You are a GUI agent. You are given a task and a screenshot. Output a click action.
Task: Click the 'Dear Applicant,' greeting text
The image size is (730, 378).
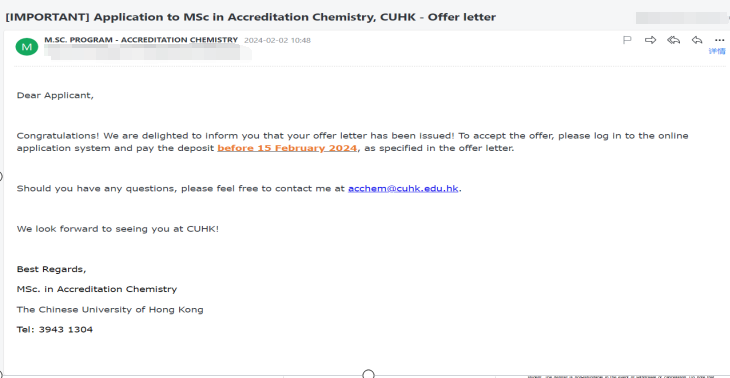[55, 95]
